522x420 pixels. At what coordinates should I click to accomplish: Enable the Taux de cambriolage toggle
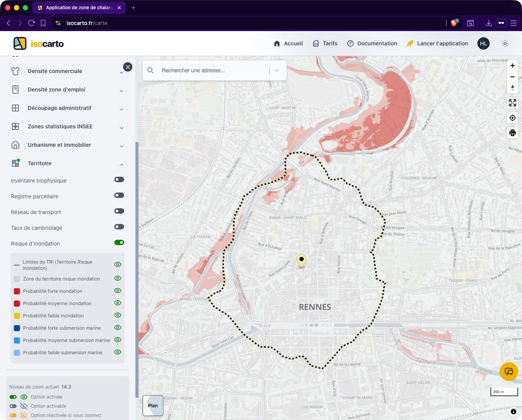coord(119,227)
